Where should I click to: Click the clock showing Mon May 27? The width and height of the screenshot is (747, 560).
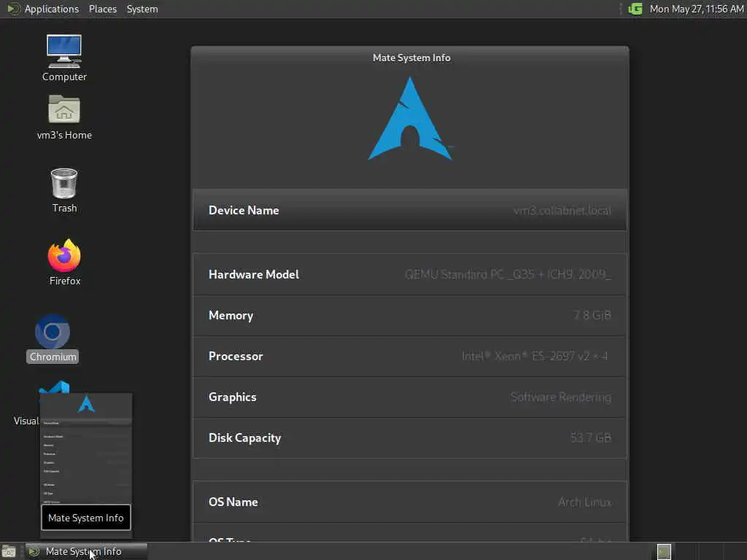(696, 9)
